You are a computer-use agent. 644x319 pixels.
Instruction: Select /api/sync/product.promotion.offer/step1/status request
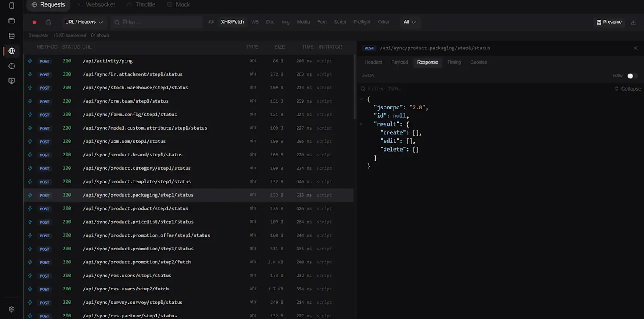pos(188,235)
